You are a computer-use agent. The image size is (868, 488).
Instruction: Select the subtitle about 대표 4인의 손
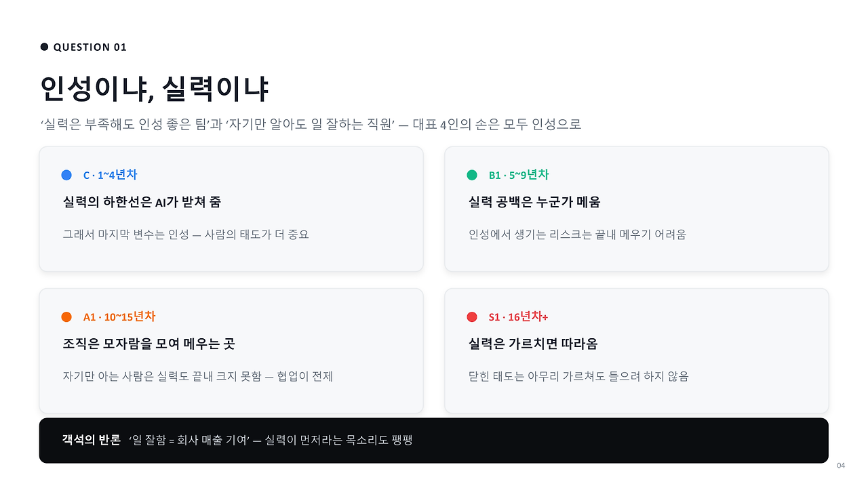[x=311, y=125]
